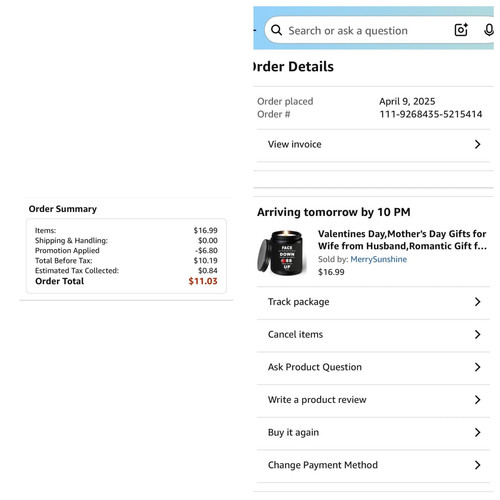Open the camera lens search icon

(x=461, y=30)
